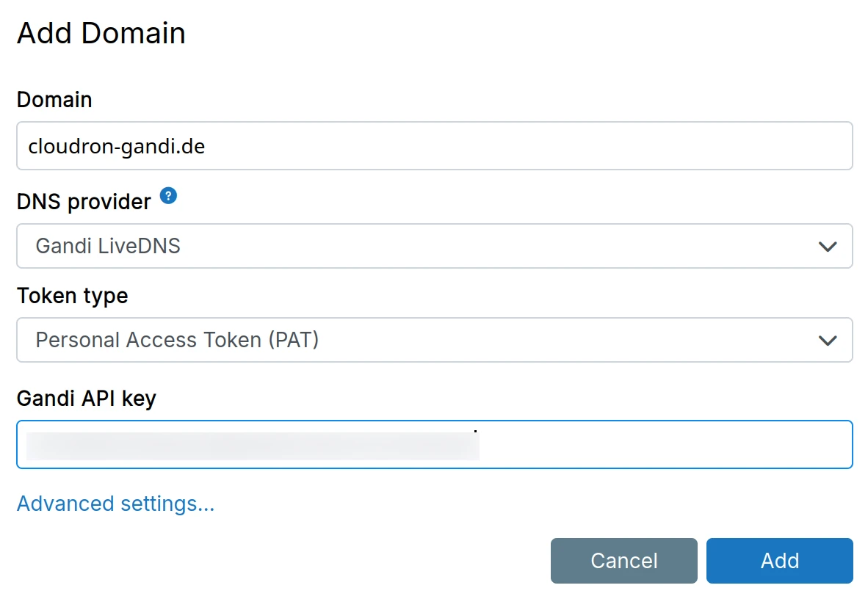Click the blurred API key value

pyautogui.click(x=253, y=446)
